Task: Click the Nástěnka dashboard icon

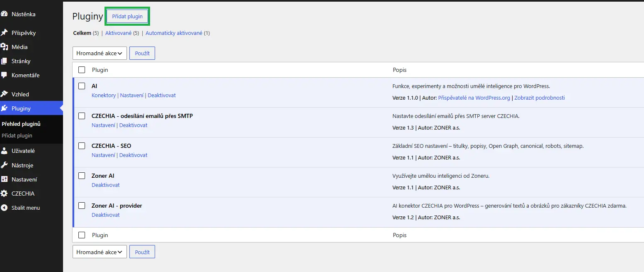Action: point(4,14)
